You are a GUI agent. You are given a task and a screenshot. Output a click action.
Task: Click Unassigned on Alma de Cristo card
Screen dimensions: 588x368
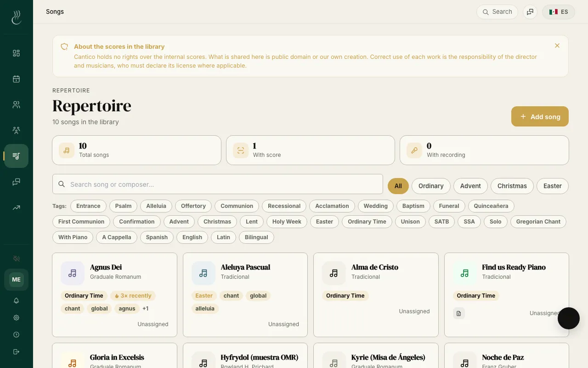click(414, 311)
